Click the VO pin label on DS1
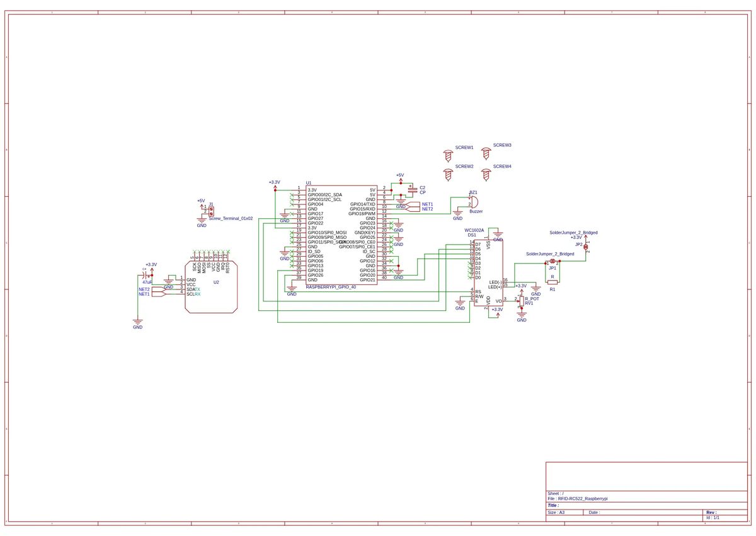Viewport: 756px width, 536px height. [x=498, y=301]
